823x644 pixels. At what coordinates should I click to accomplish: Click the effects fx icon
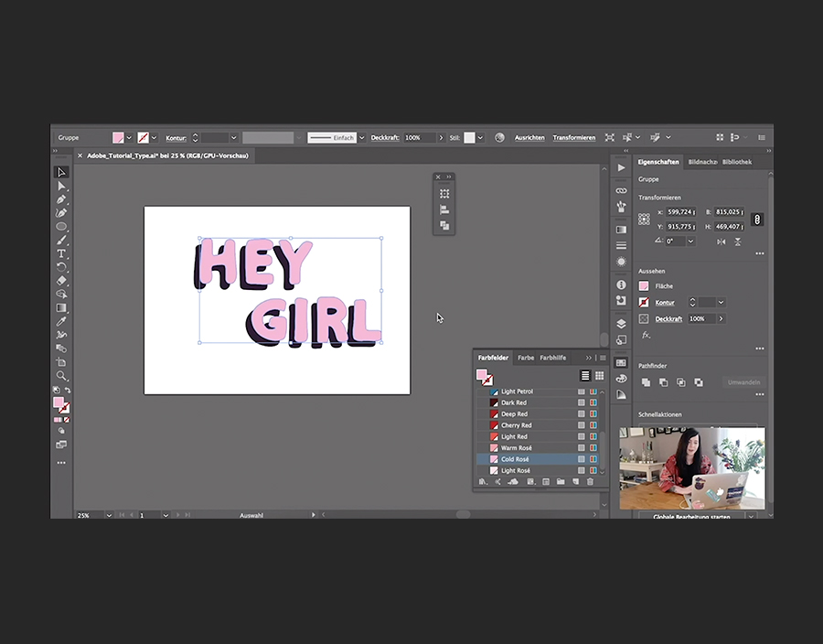click(646, 335)
